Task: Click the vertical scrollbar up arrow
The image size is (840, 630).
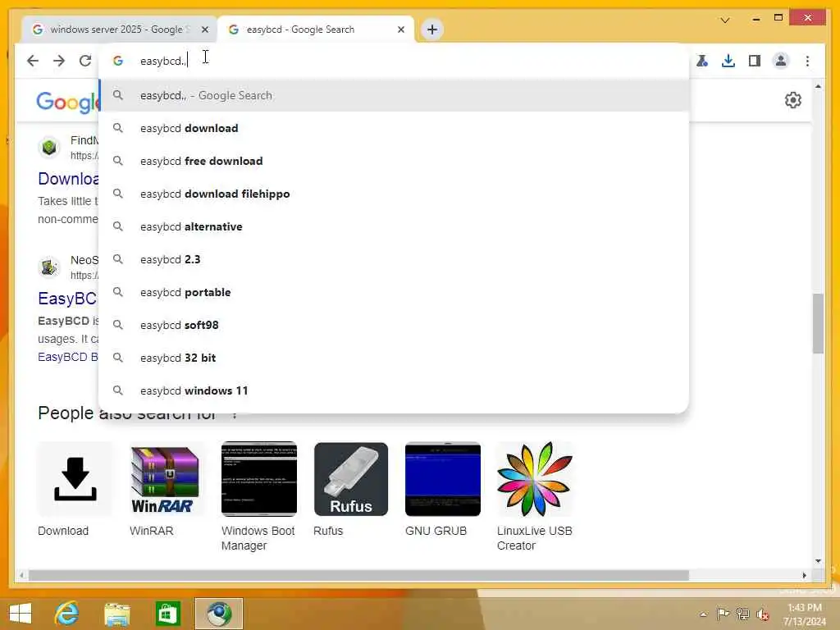Action: 818,85
